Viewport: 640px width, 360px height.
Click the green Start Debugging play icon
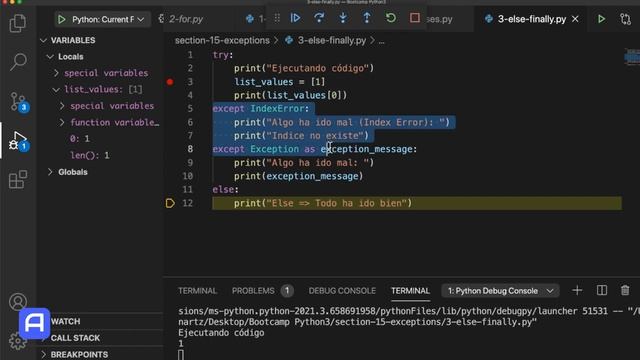[62, 19]
